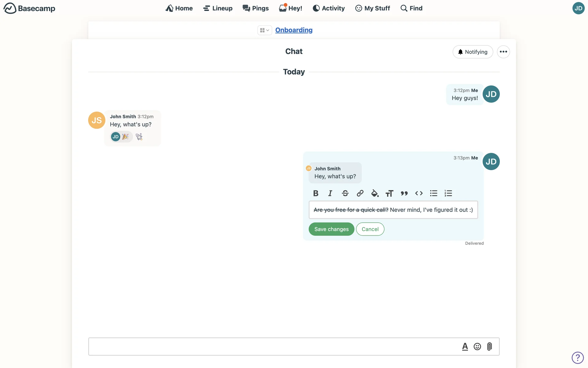Viewport: 588px width, 368px height.
Task: Add a new boost reaction
Action: click(139, 137)
